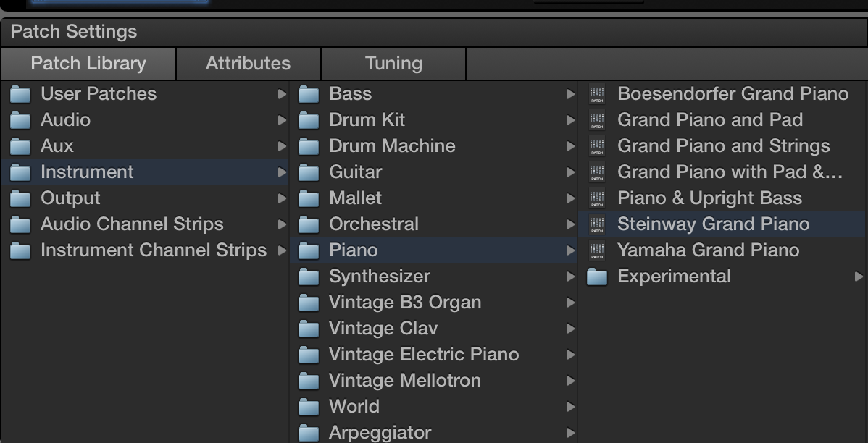The height and width of the screenshot is (443, 868).
Task: Click the Vintage B3 Organ folder icon
Action: [309, 303]
